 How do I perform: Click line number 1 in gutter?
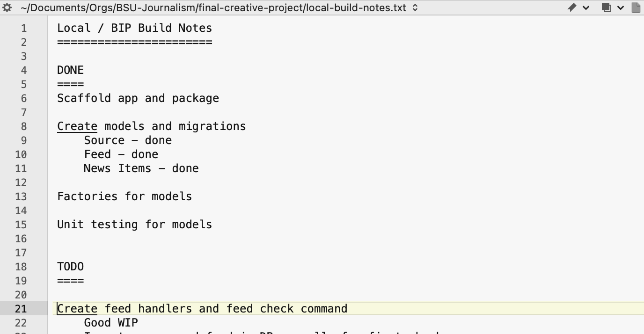23,28
